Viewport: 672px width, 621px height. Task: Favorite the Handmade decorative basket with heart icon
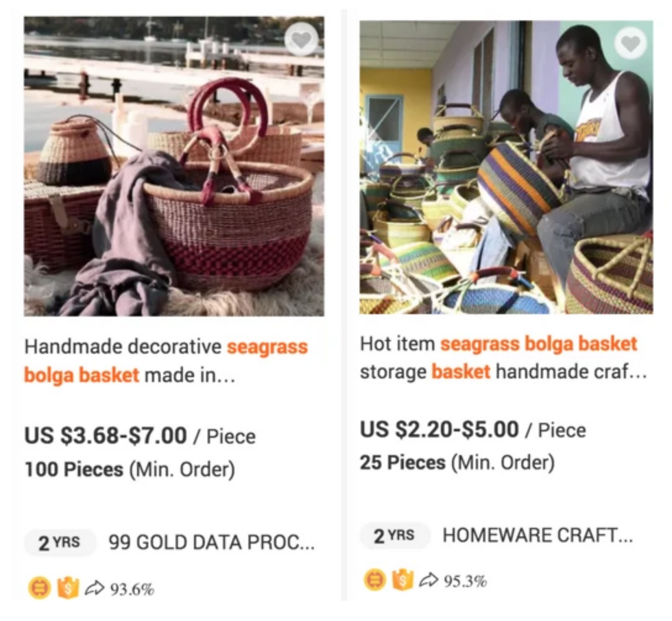click(x=301, y=40)
